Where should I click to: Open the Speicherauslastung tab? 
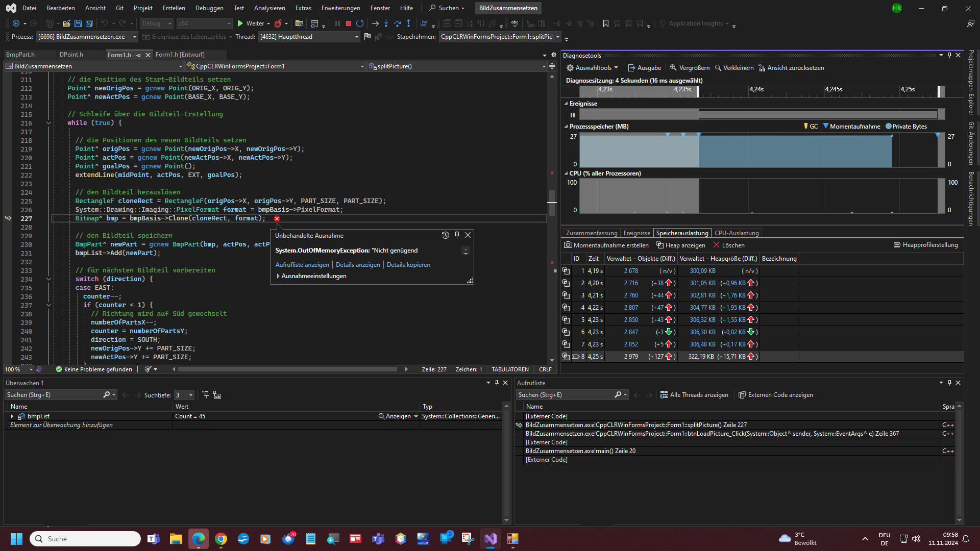[682, 233]
